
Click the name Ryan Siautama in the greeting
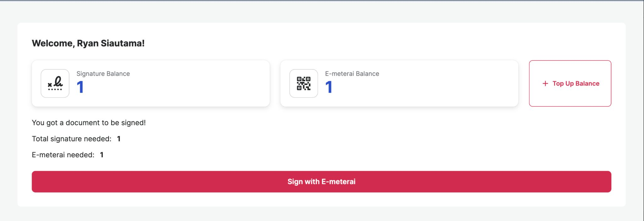pyautogui.click(x=110, y=43)
